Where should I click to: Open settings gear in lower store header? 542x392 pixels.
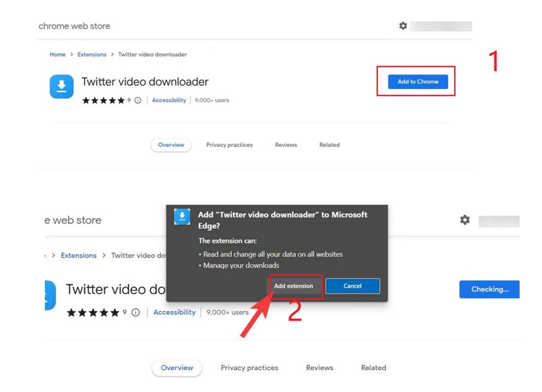465,220
